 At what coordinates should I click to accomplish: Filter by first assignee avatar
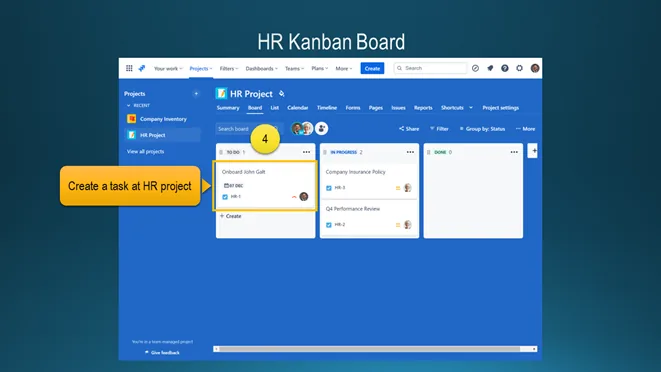coord(297,129)
